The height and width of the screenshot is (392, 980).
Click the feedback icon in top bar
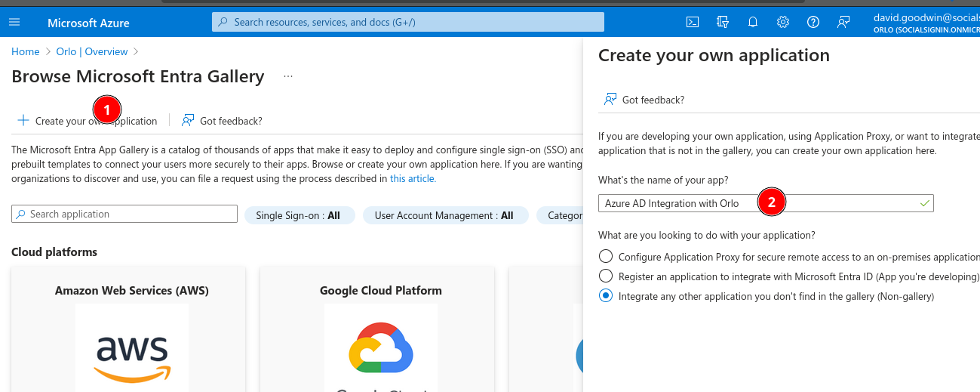pyautogui.click(x=843, y=22)
